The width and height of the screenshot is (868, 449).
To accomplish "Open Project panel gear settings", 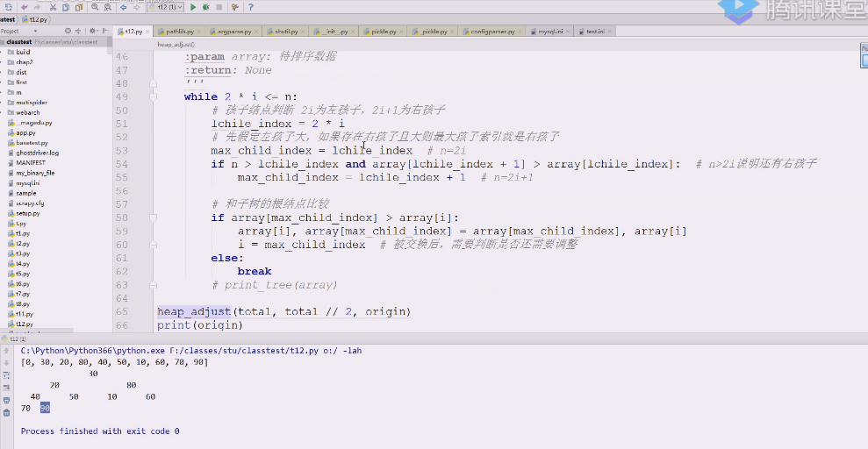I will (x=92, y=31).
